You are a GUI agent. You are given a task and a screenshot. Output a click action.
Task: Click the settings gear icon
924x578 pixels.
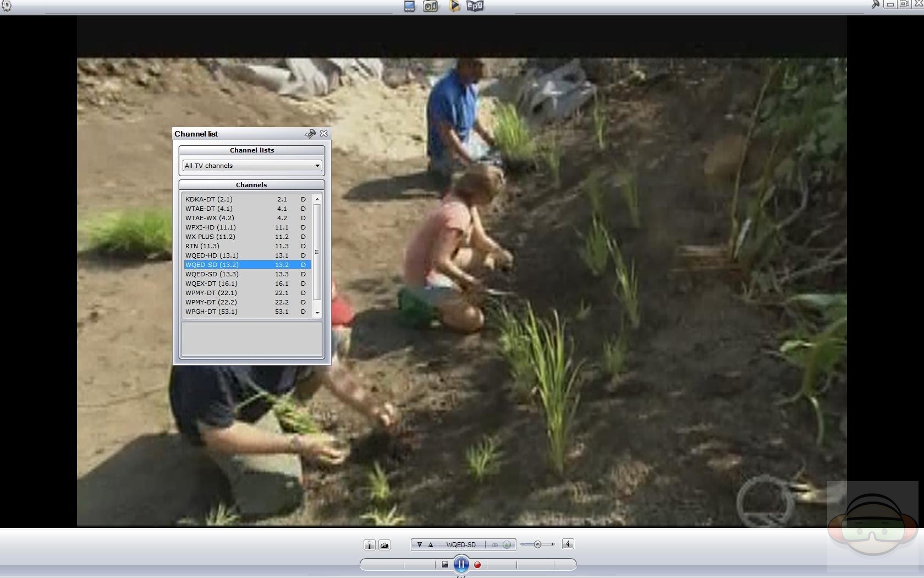pyautogui.click(x=6, y=6)
